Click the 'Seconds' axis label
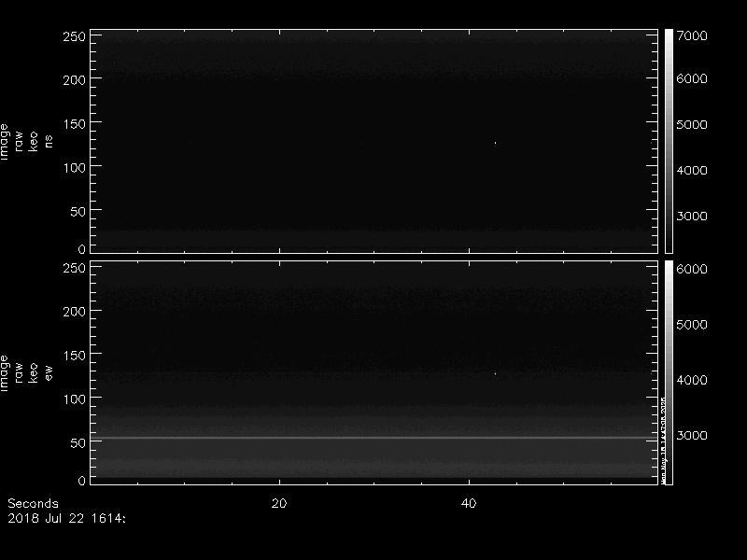This screenshot has width=747, height=560. click(x=33, y=504)
